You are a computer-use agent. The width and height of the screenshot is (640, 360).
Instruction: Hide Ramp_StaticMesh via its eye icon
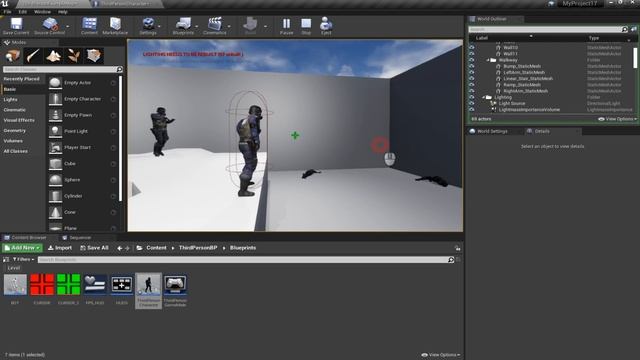[472, 85]
